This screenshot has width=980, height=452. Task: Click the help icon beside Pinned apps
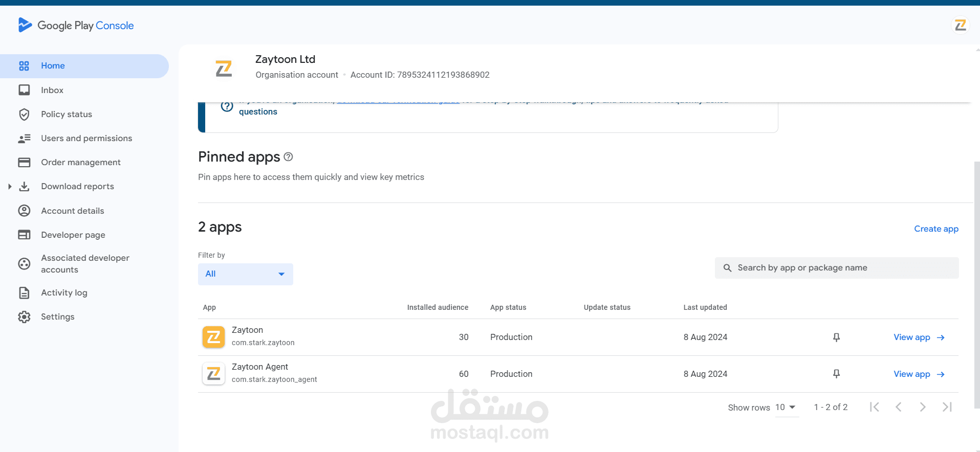[288, 157]
